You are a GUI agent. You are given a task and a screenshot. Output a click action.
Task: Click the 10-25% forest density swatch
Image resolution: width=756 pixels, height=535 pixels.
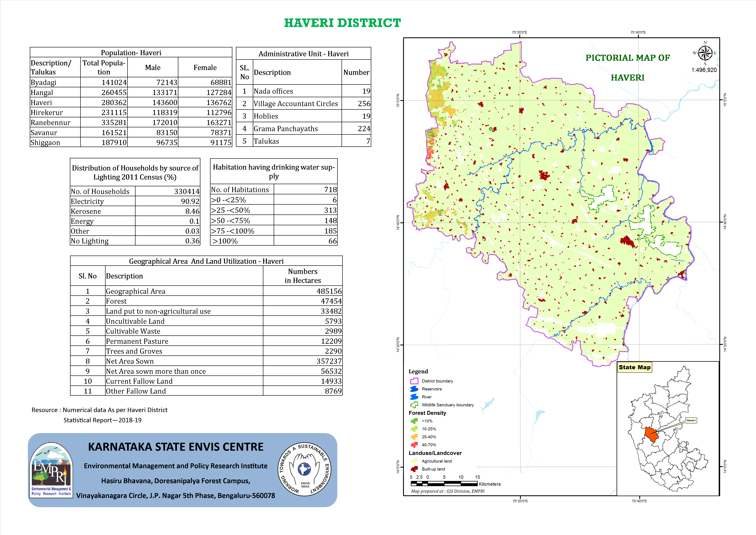coord(414,429)
